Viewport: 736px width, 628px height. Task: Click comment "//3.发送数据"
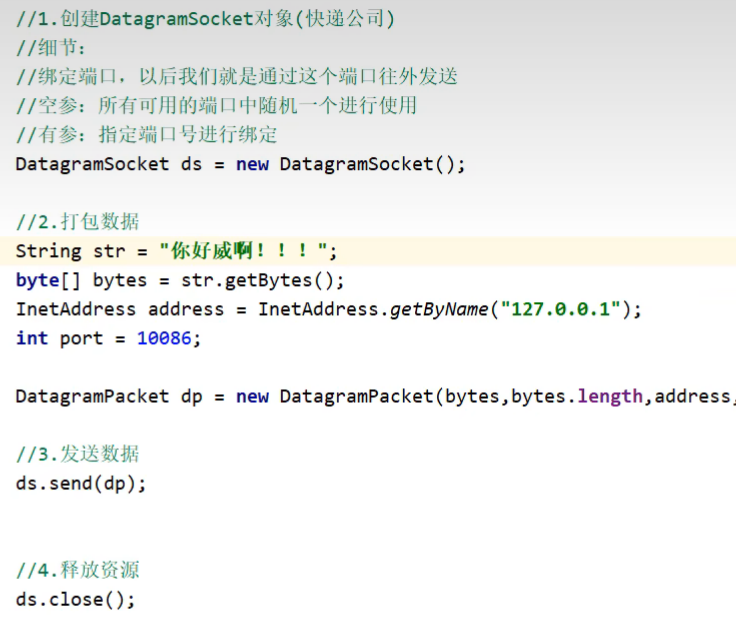tap(77, 454)
